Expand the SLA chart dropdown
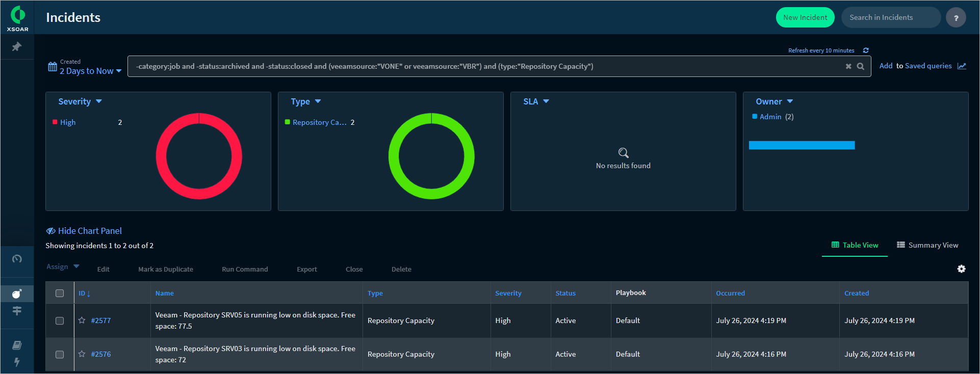 pyautogui.click(x=536, y=101)
